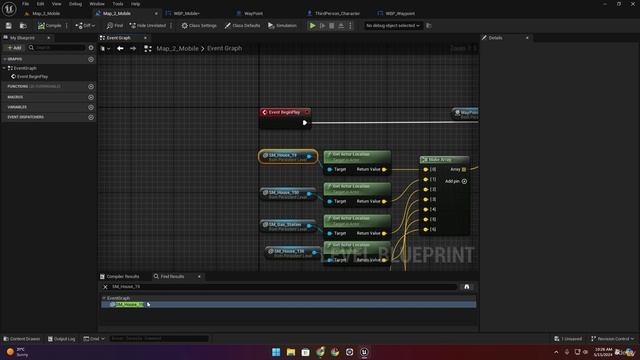Open play options three-dot menu

coord(350,26)
